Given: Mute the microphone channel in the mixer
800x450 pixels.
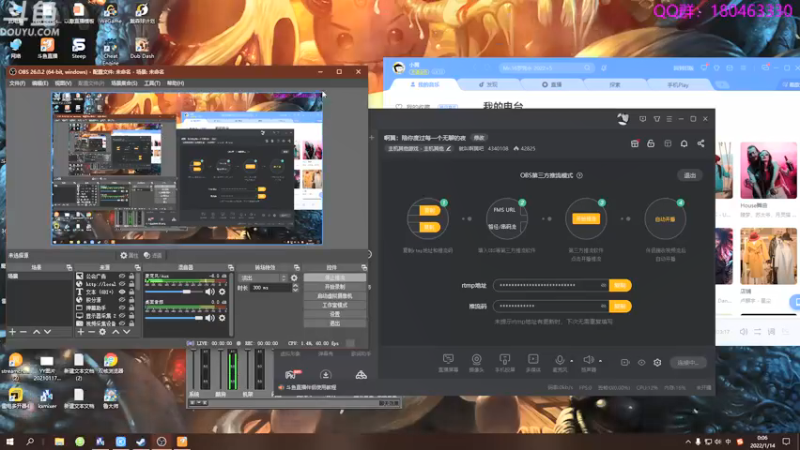Looking at the screenshot, I should [x=210, y=292].
